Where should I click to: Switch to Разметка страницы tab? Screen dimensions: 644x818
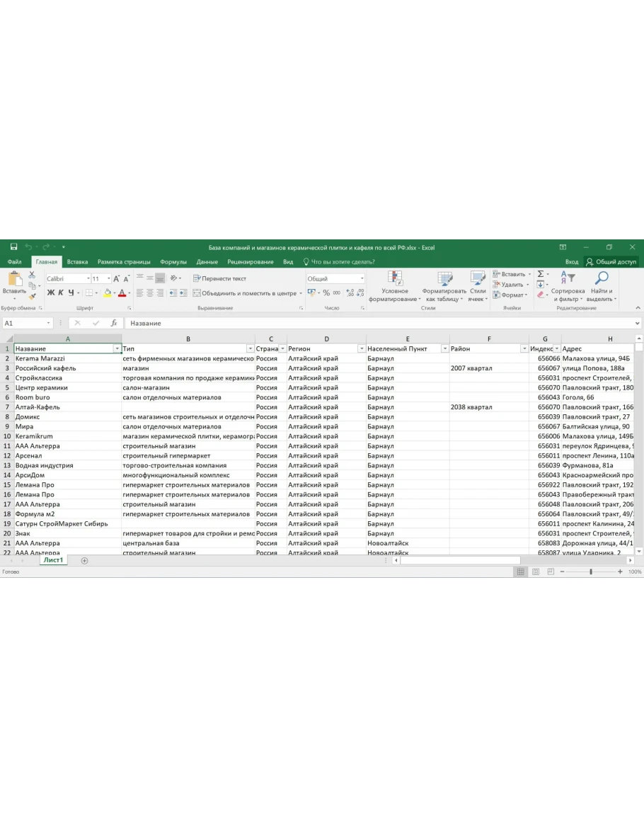coord(124,262)
